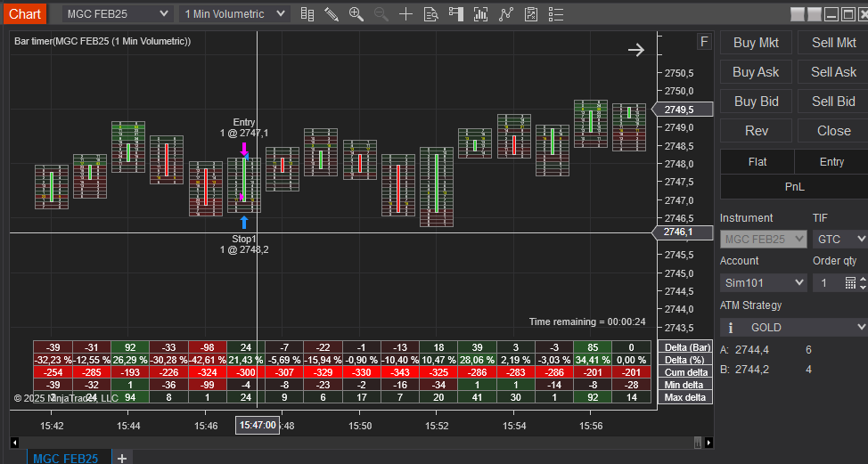Open the Strategies icon
Image resolution: width=868 pixels, height=464 pixels.
pyautogui.click(x=531, y=14)
